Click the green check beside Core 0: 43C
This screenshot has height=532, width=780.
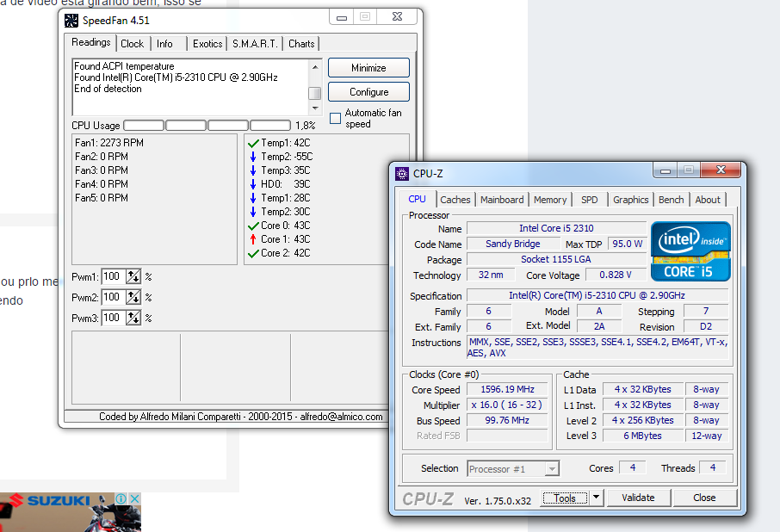click(x=253, y=226)
